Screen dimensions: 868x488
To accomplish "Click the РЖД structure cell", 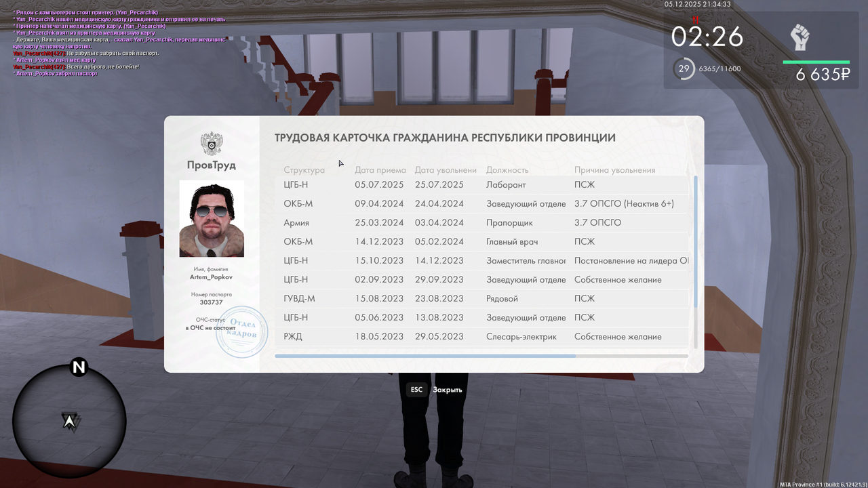I will click(x=293, y=336).
